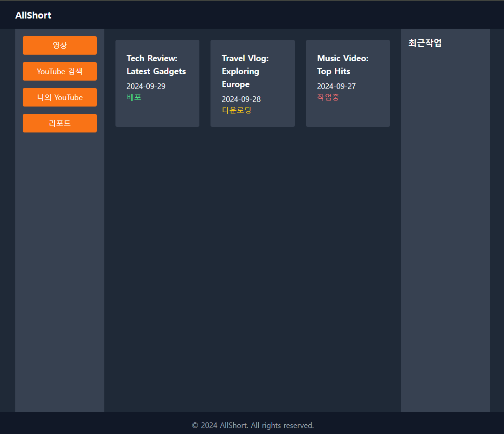Click the 다운로딩 status on the Travel Vlog

click(236, 110)
